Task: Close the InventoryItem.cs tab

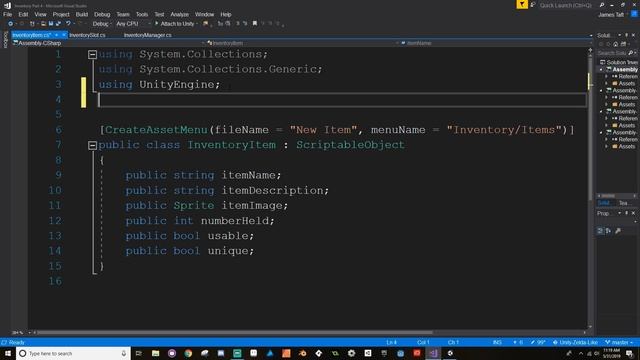Action: coord(64,35)
